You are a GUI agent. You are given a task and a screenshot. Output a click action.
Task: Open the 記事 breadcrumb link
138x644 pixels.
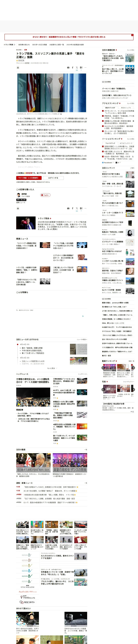coord(26,50)
